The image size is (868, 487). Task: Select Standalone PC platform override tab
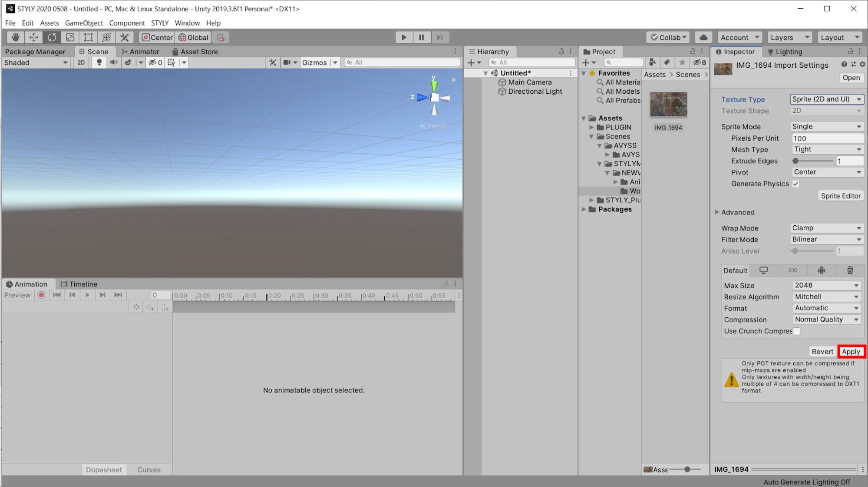764,270
